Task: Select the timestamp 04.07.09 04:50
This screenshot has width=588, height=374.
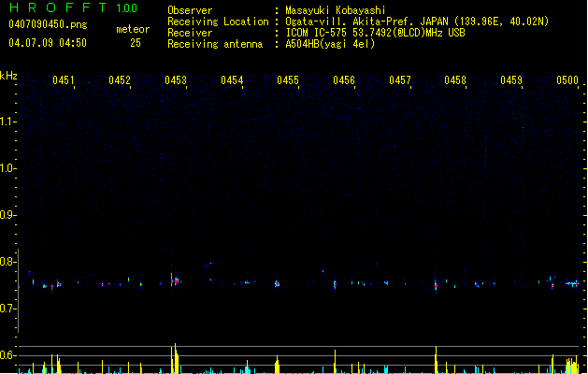Action: point(48,43)
